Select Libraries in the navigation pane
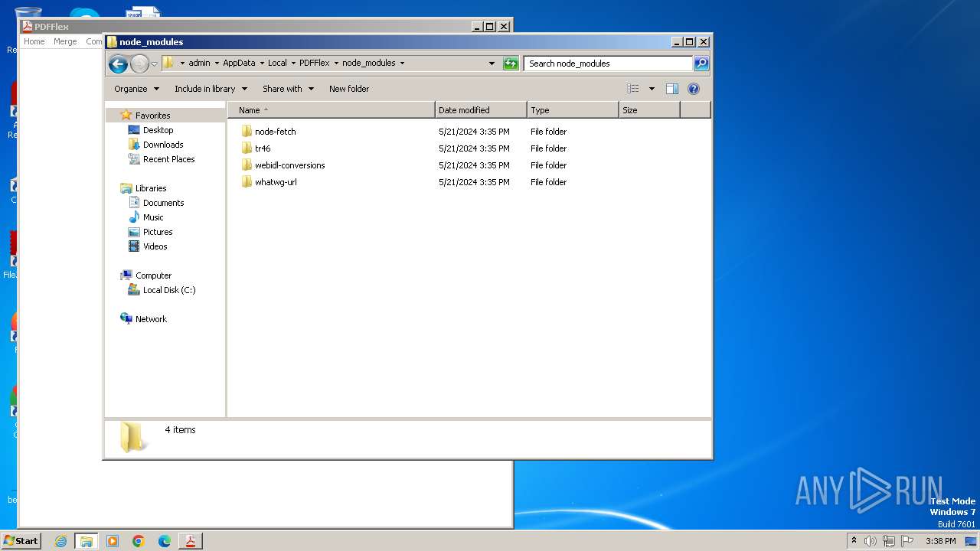This screenshot has width=980, height=551. coord(151,188)
